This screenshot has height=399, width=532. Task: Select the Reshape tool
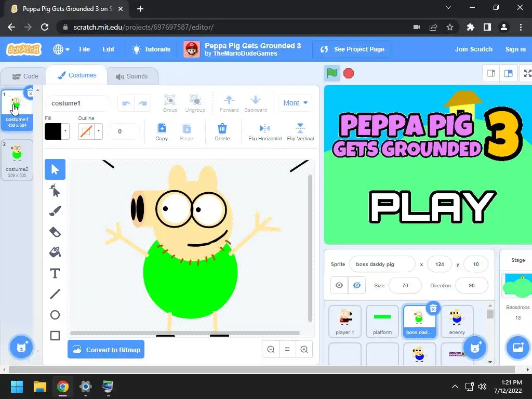pos(55,190)
